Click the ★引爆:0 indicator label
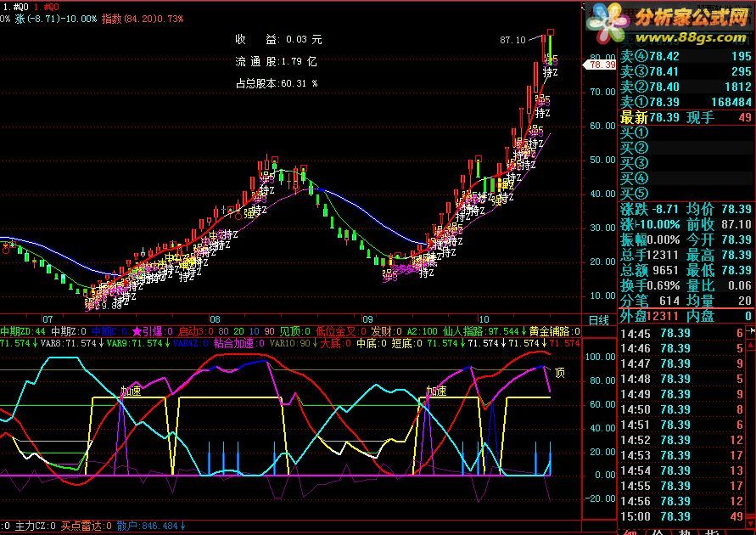 pos(153,331)
